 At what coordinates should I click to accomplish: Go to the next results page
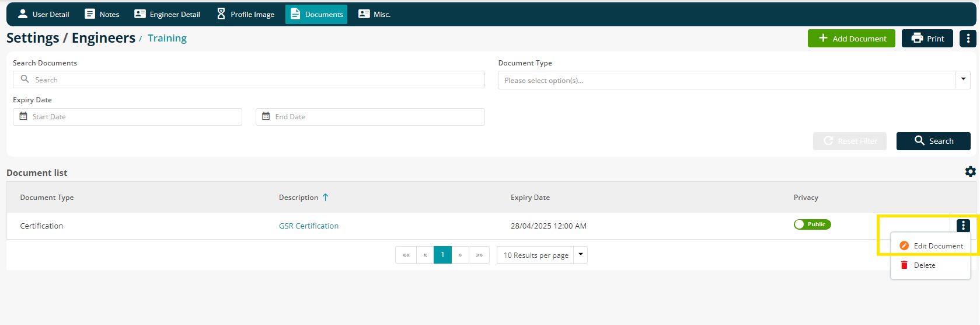pyautogui.click(x=460, y=255)
